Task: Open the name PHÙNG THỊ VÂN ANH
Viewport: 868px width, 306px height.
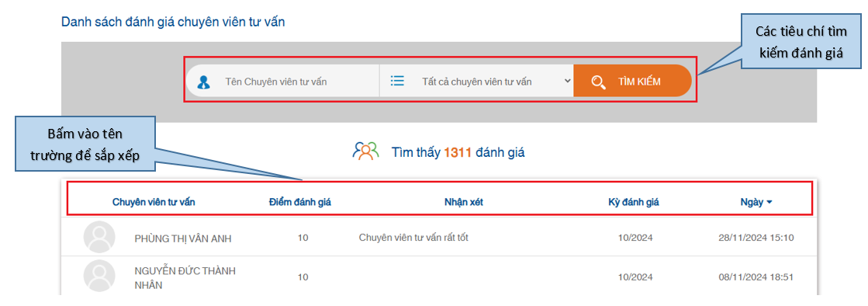Action: click(183, 238)
